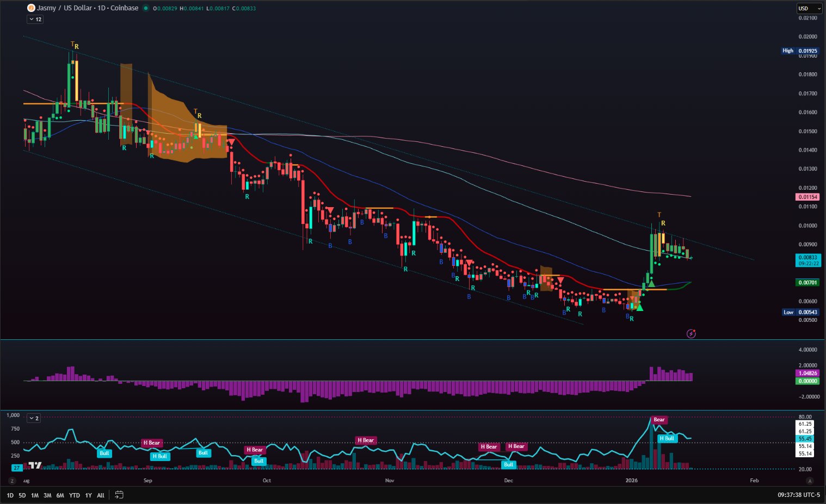826x504 pixels.
Task: Click the 0.02000 price axis tick
Action: click(807, 37)
